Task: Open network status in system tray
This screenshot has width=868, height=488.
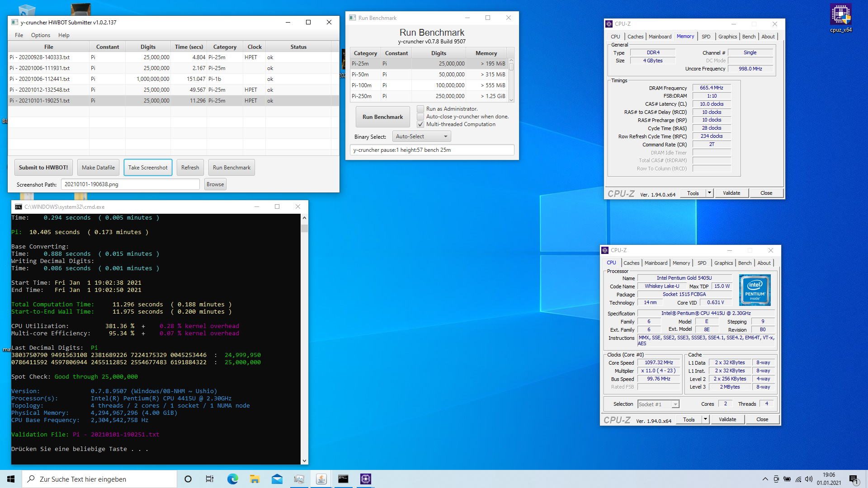Action: 798,479
